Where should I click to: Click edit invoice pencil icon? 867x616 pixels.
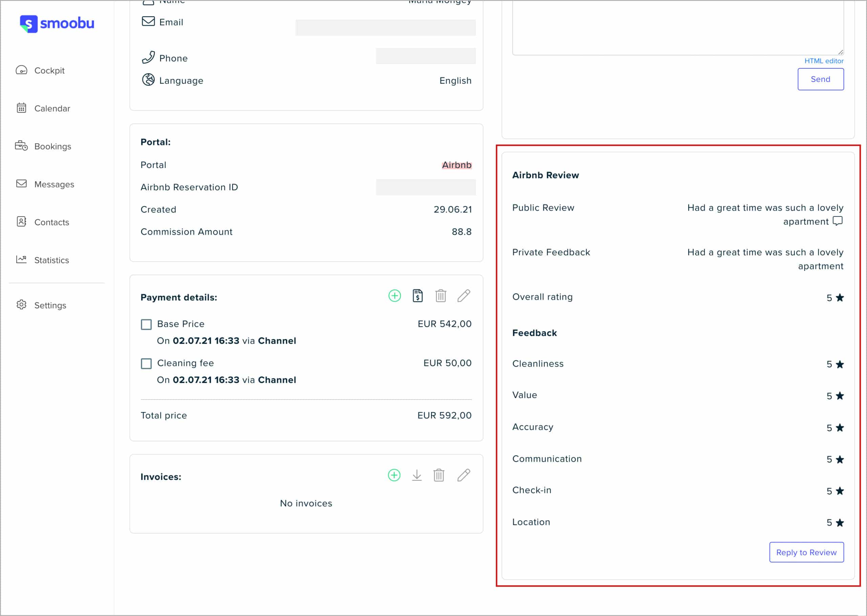click(464, 475)
